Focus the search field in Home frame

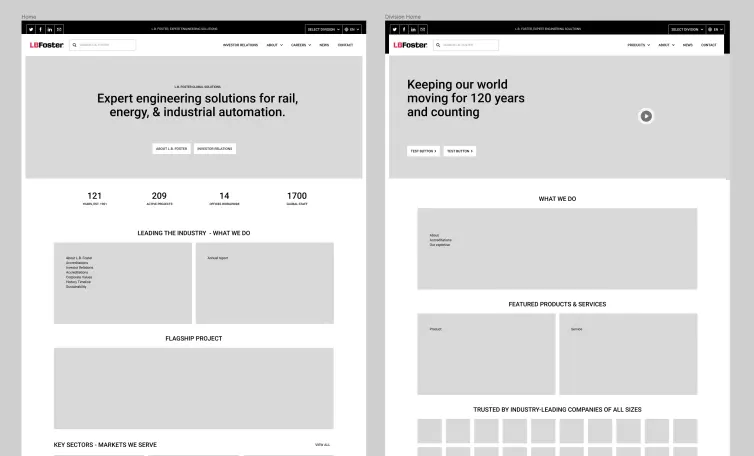[102, 45]
